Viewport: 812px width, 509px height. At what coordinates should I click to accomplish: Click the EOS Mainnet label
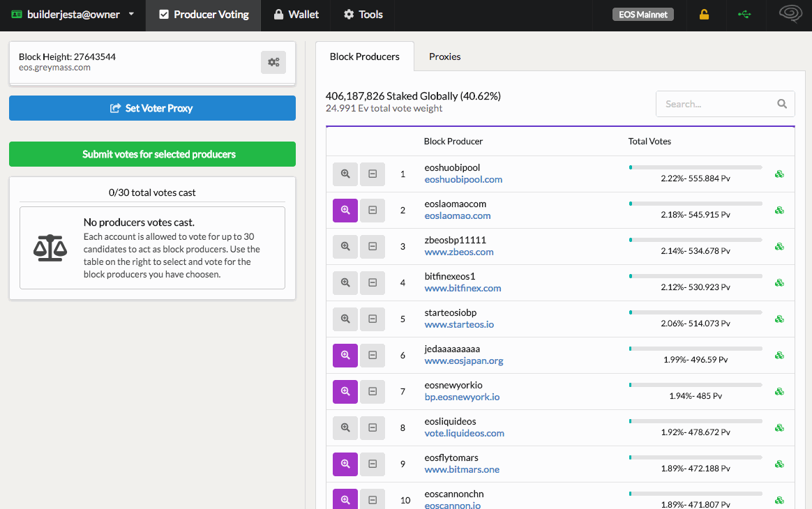[x=642, y=15]
